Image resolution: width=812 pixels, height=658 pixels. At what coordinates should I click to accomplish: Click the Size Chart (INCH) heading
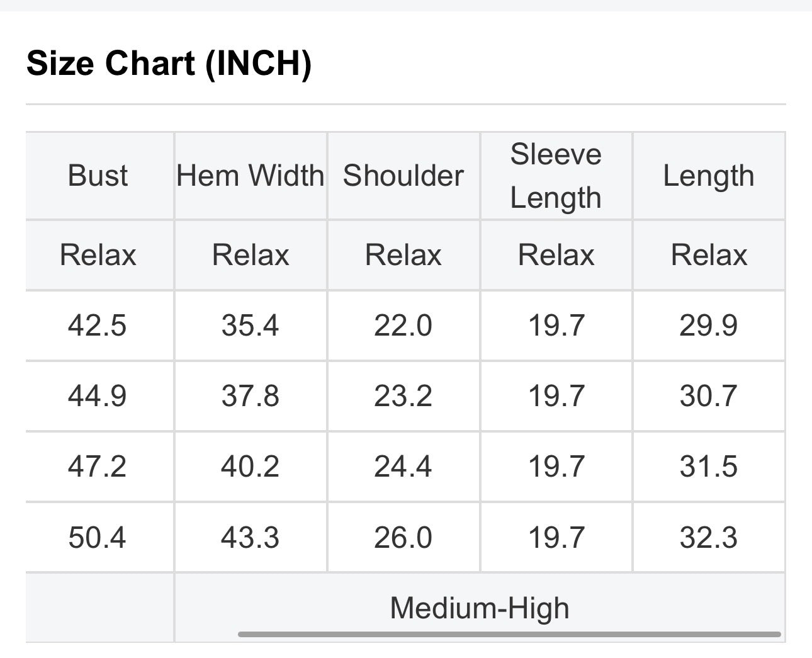click(169, 64)
